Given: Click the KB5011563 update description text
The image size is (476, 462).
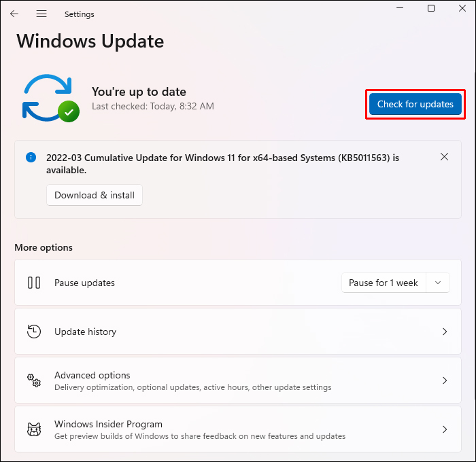Looking at the screenshot, I should click(x=222, y=164).
